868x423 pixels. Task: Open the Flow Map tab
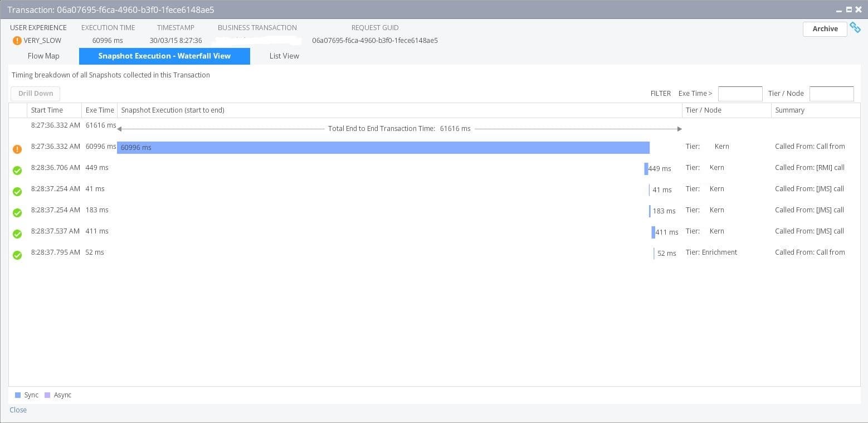point(43,56)
